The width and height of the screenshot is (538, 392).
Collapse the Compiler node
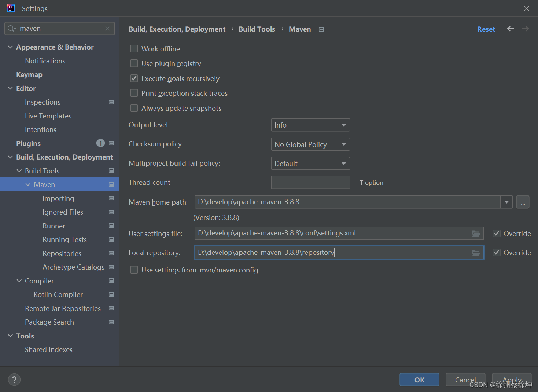pos(19,281)
